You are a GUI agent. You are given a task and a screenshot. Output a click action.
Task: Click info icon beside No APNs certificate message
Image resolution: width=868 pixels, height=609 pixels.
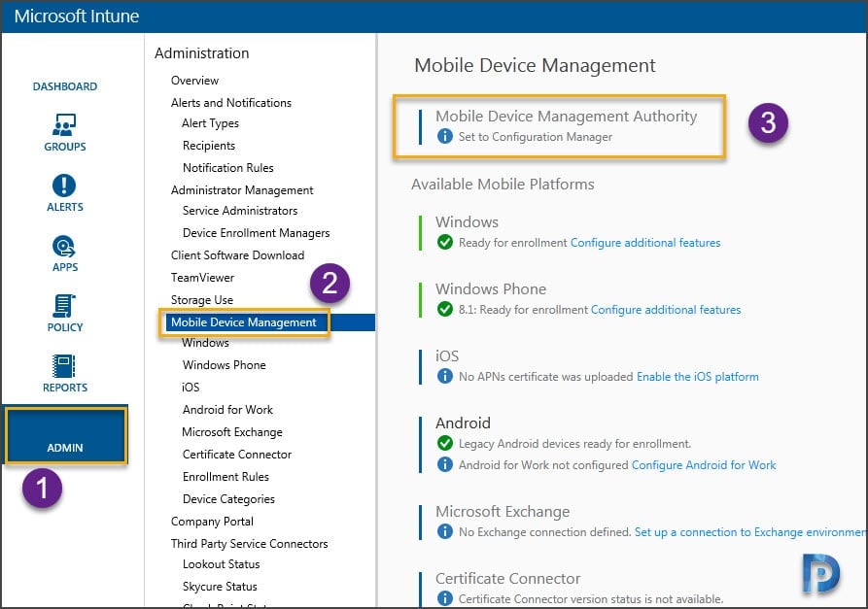point(444,376)
